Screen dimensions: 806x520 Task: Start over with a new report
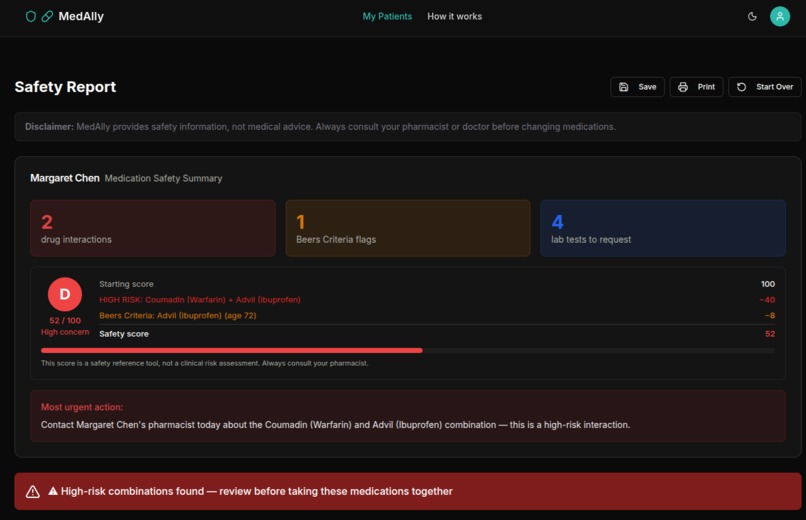(765, 87)
